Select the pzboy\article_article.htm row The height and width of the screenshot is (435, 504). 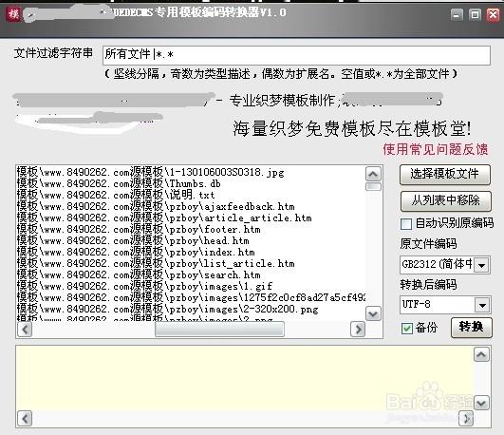pyautogui.click(x=191, y=217)
